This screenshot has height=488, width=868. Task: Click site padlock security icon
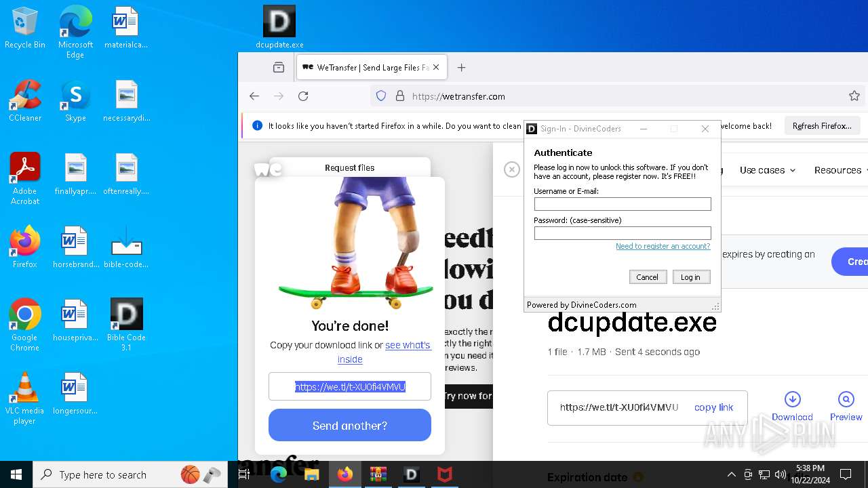tap(399, 96)
